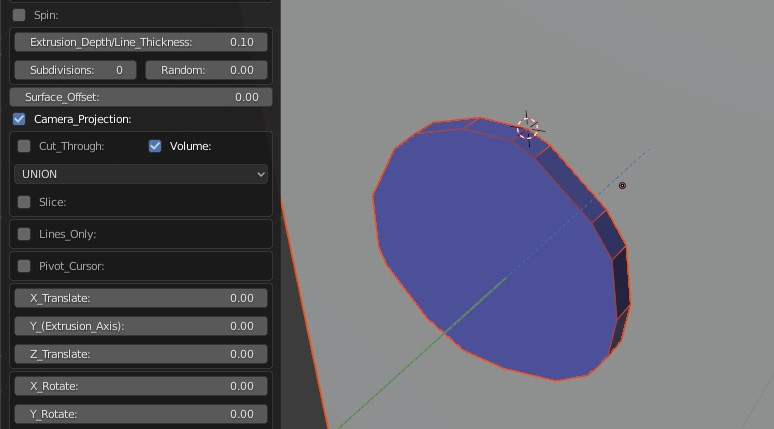The width and height of the screenshot is (774, 429).
Task: Click the Z_Translate value field
Action: coord(140,354)
